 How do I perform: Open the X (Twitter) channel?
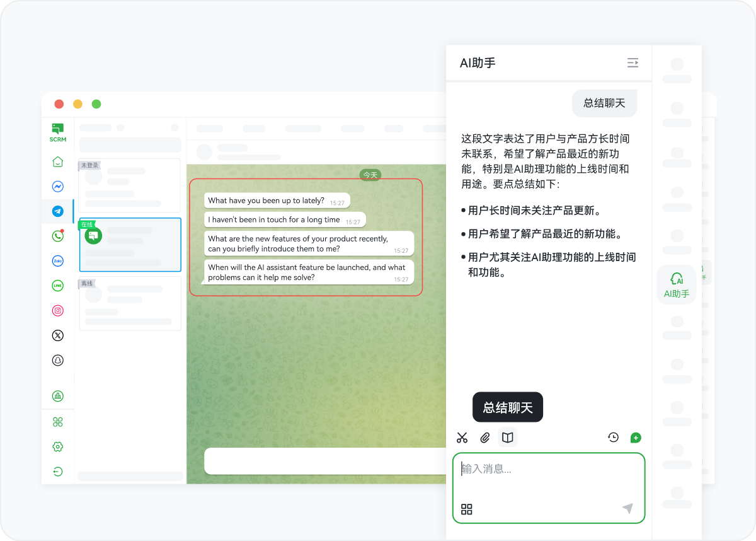[57, 335]
